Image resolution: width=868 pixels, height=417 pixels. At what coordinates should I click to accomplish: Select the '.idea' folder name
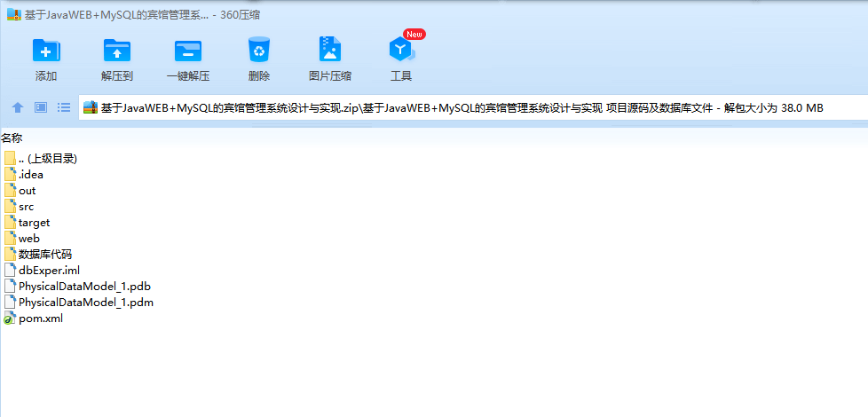(x=31, y=175)
